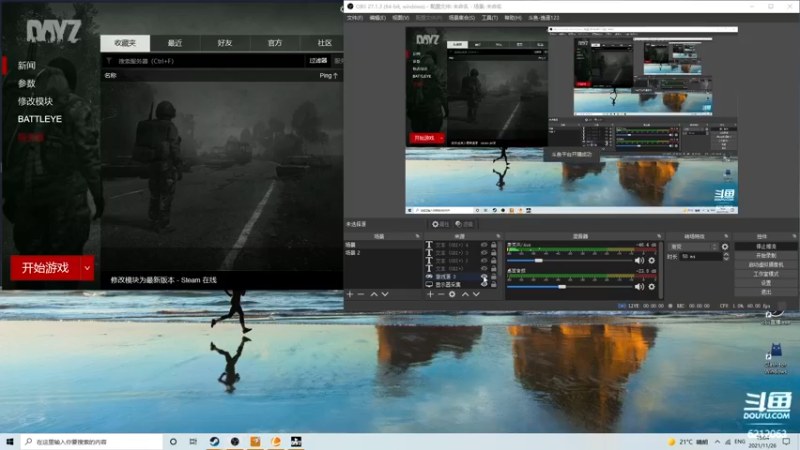Mute the 桌面音频 speaker icon

(x=639, y=287)
